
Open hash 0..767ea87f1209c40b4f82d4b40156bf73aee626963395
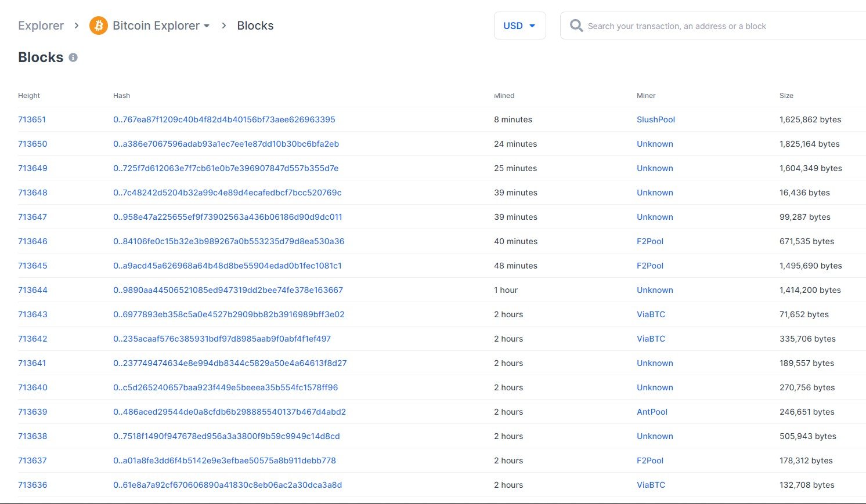[x=224, y=119]
